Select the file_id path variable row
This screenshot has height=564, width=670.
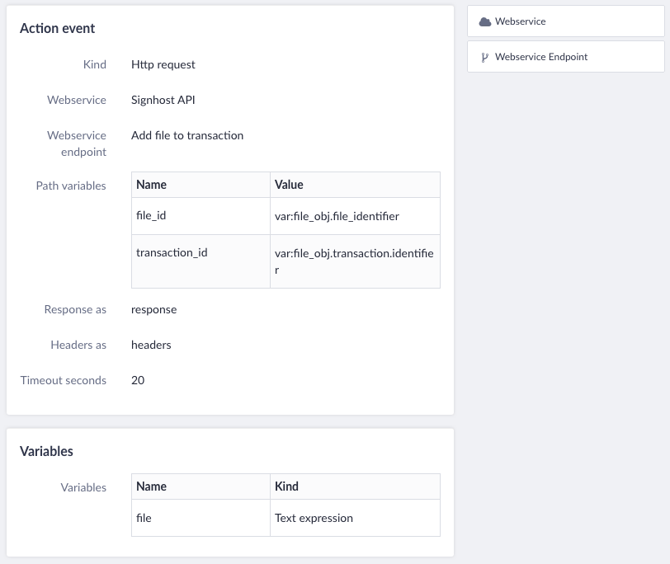click(x=286, y=216)
